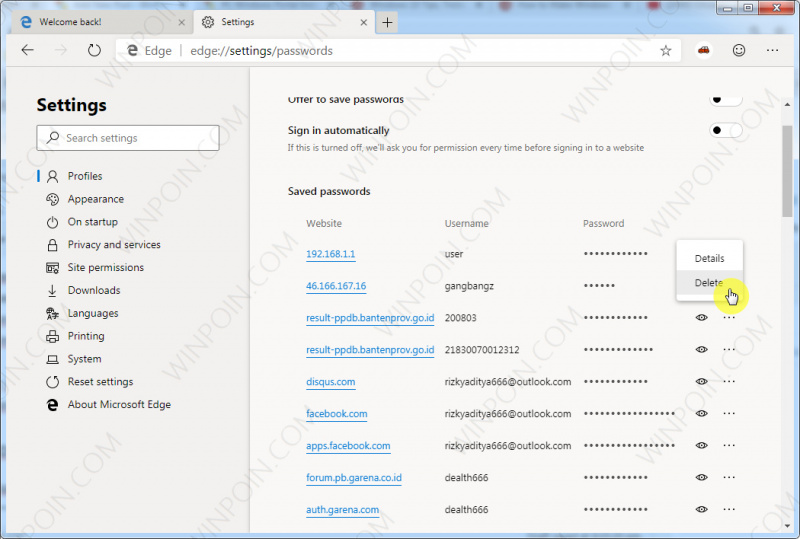Choose Delete in the context menu
This screenshot has height=539, width=800.
pos(709,282)
